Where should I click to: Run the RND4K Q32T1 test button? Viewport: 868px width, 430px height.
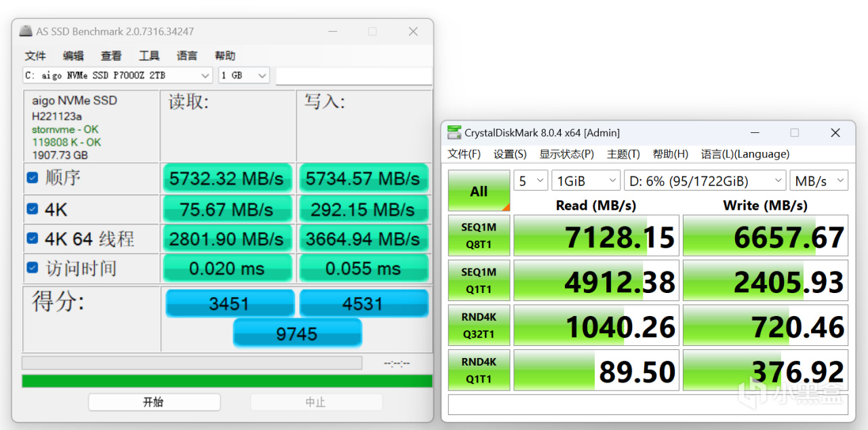pos(479,325)
